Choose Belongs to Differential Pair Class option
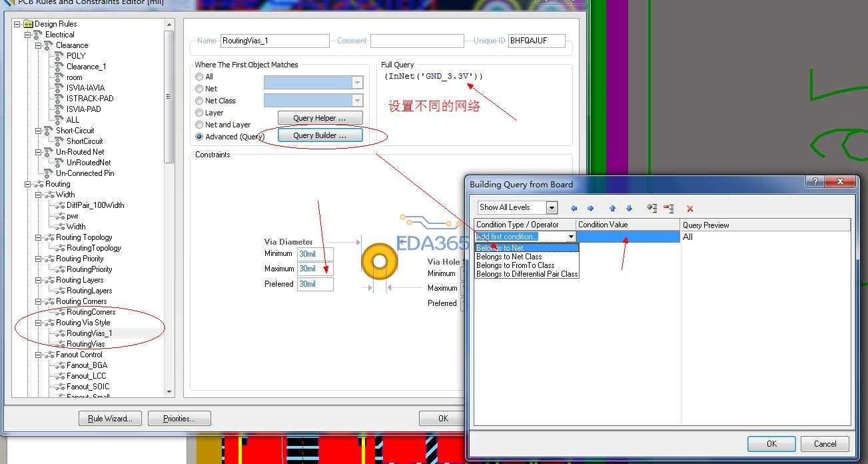Screen dimensions: 868x464 tap(526, 274)
